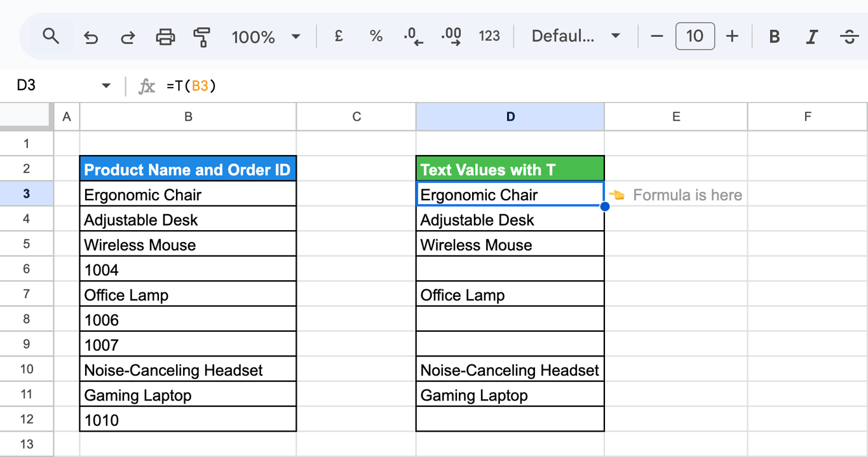
Task: Print the spreadsheet
Action: (165, 37)
